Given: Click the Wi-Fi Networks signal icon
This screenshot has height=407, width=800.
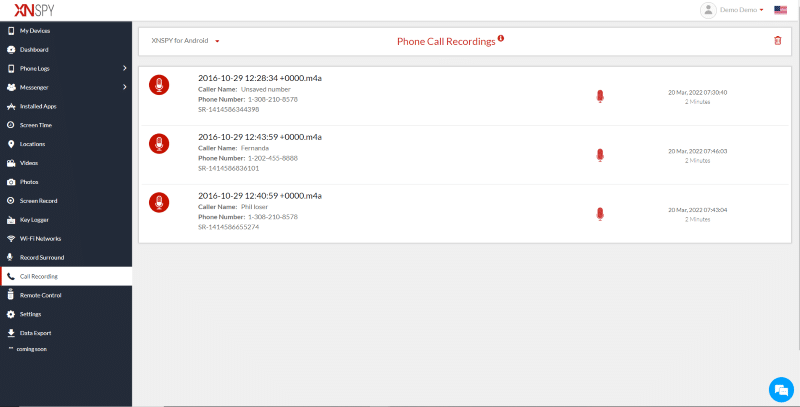Looking at the screenshot, I should [x=11, y=239].
